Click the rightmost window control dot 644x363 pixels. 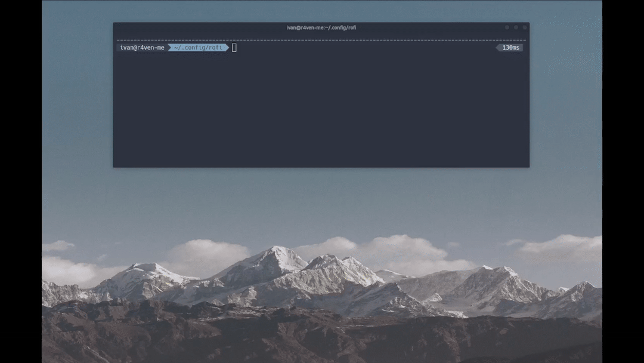pos(525,27)
